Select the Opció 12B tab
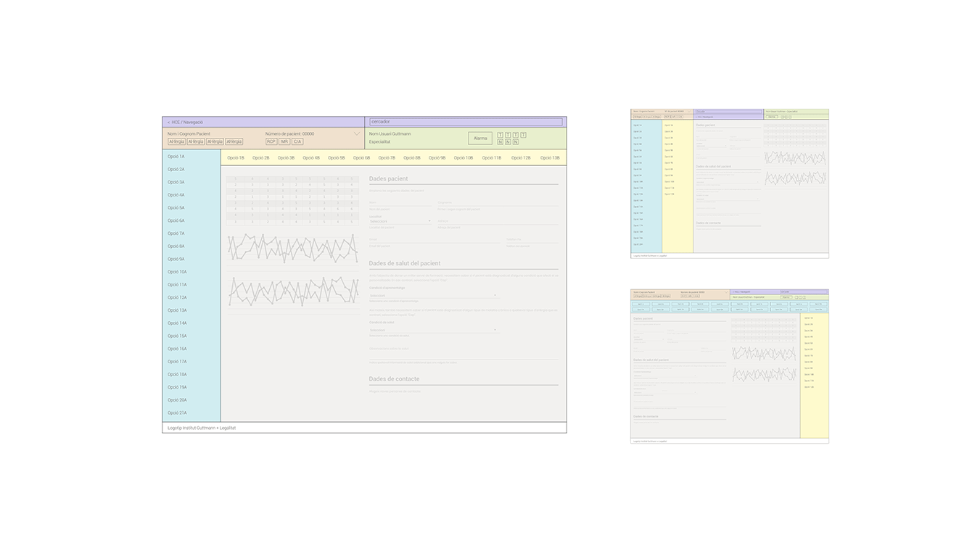Screen dimensions: 980x551 click(x=521, y=158)
